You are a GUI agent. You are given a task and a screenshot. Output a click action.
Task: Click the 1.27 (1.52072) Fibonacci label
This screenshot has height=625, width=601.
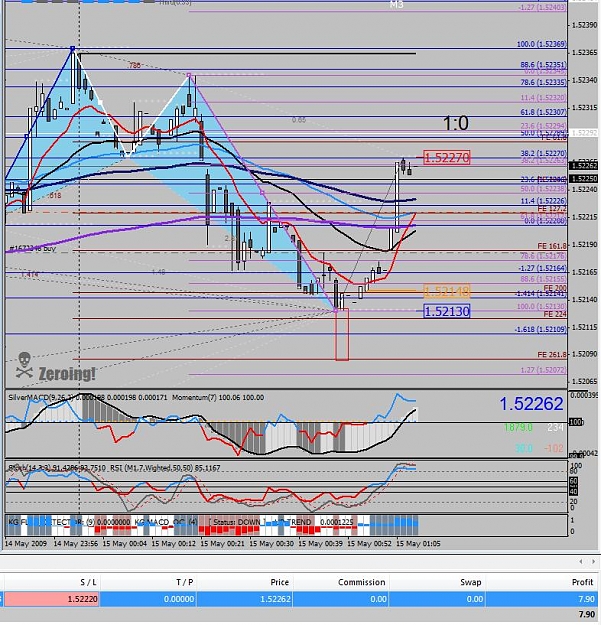(x=543, y=370)
